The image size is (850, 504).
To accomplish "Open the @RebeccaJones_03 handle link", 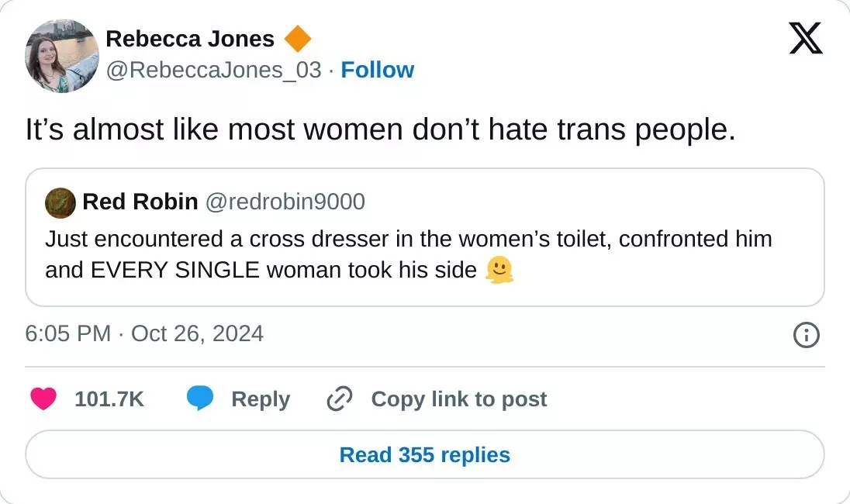I will [x=213, y=70].
